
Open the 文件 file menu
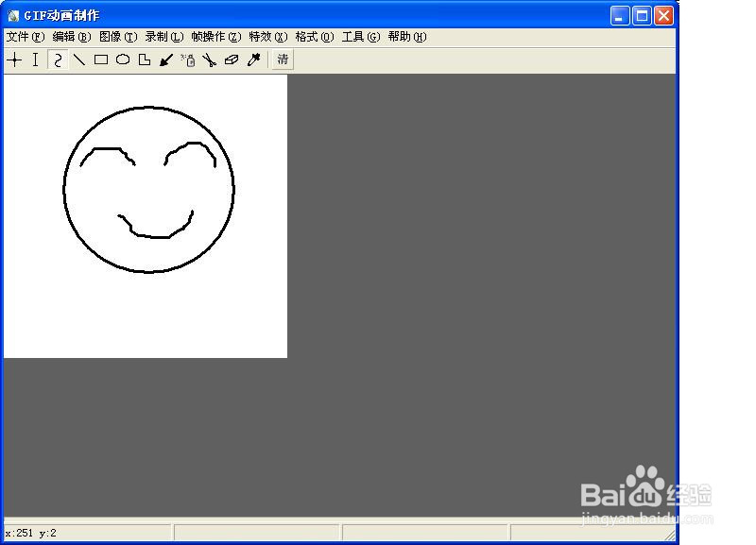[x=23, y=37]
